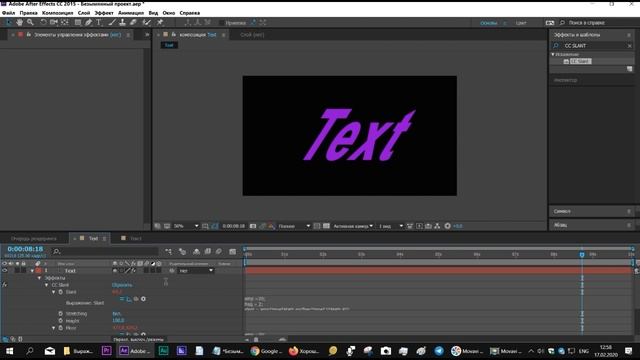Toggle the Floor property stopwatch
Image resolution: width=640 pixels, height=360 pixels.
pyautogui.click(x=61, y=328)
